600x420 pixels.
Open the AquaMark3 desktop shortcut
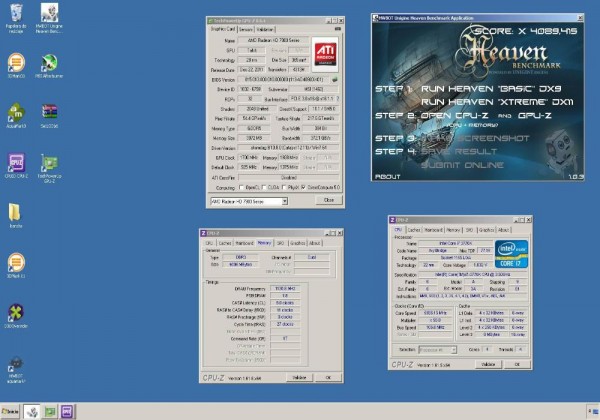16,113
